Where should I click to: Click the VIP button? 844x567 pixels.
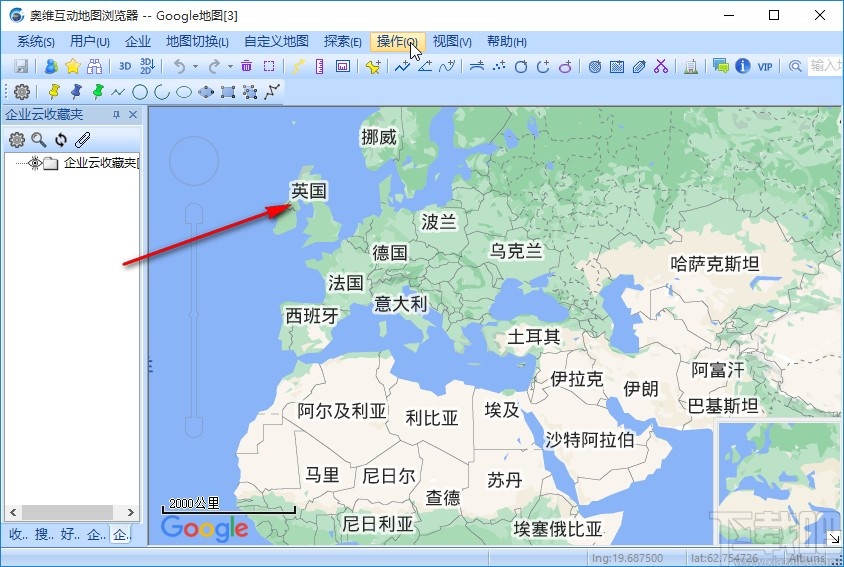click(x=765, y=66)
